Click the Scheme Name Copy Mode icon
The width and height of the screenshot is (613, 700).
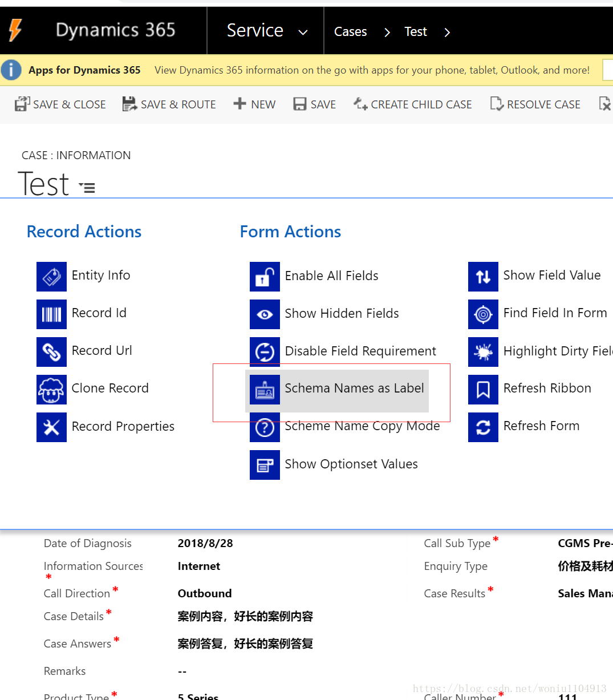265,427
